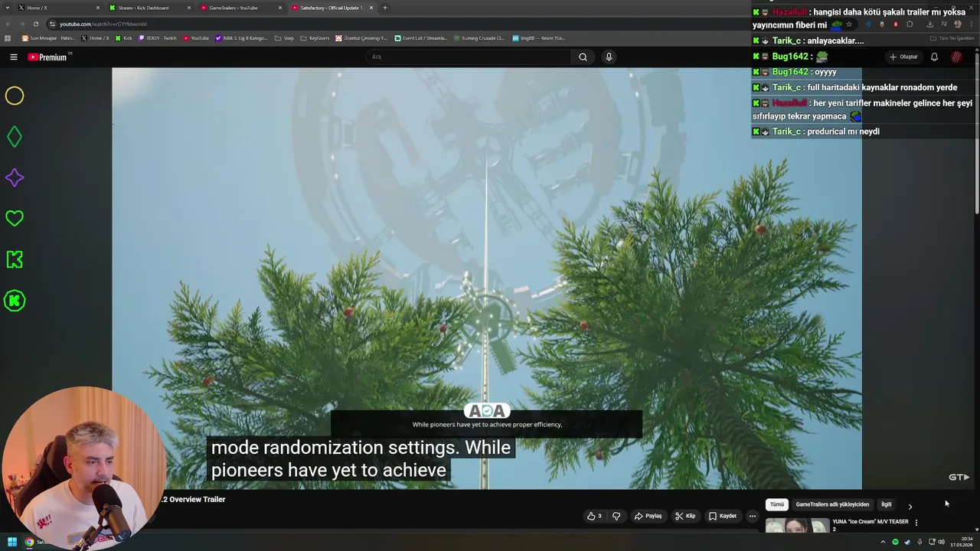Open Event List / Streamla bookmark

tap(421, 38)
